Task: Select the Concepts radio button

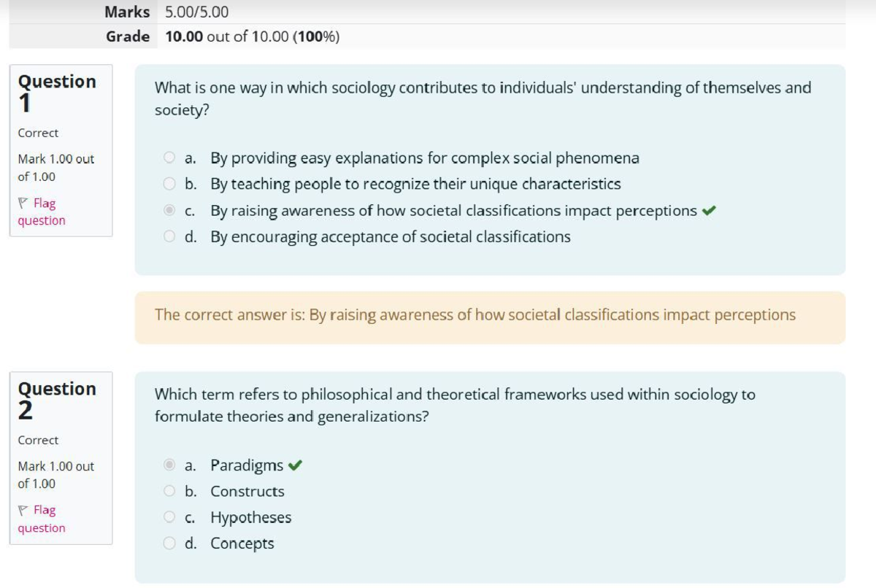Action: click(169, 543)
